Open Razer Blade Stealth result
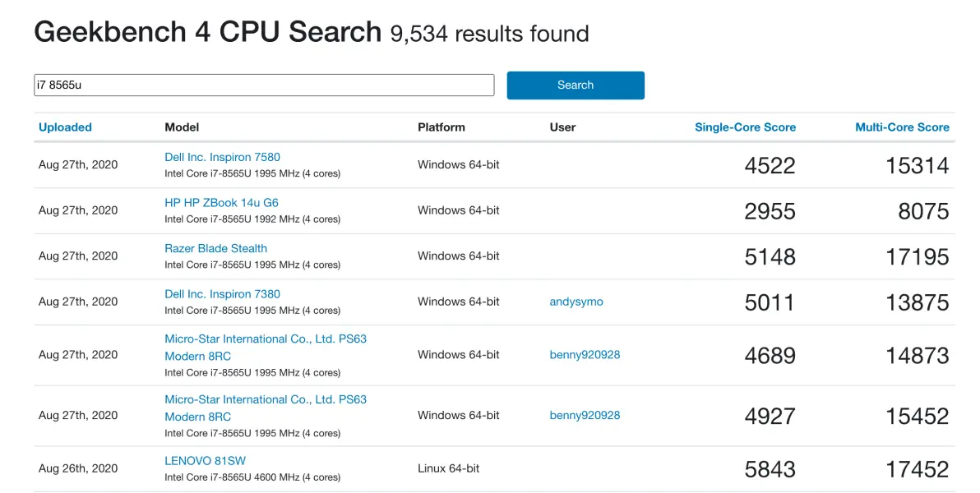980x493 pixels. pos(215,248)
